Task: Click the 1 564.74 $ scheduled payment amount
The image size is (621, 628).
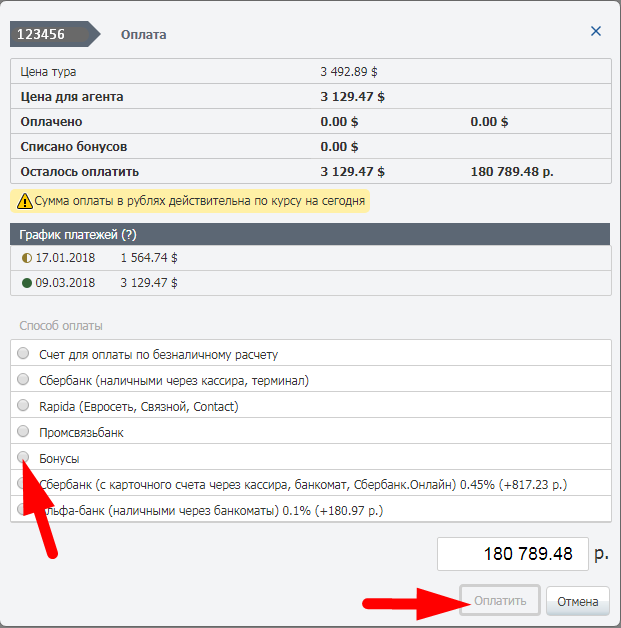Action: pyautogui.click(x=149, y=257)
